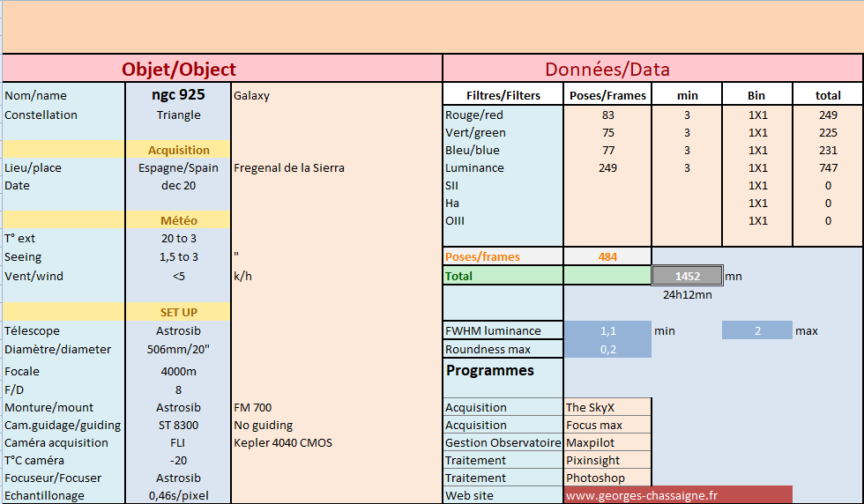864x504 pixels.
Task: Select the Pixinsight program cell
Action: 607,461
